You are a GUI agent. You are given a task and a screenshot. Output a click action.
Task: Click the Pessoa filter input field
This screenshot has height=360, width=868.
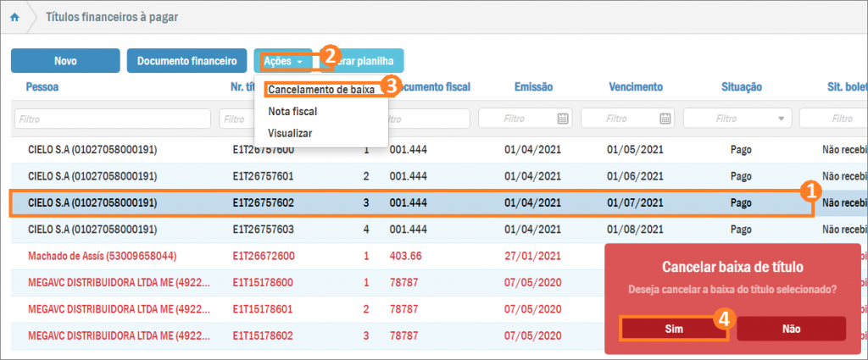tap(112, 119)
